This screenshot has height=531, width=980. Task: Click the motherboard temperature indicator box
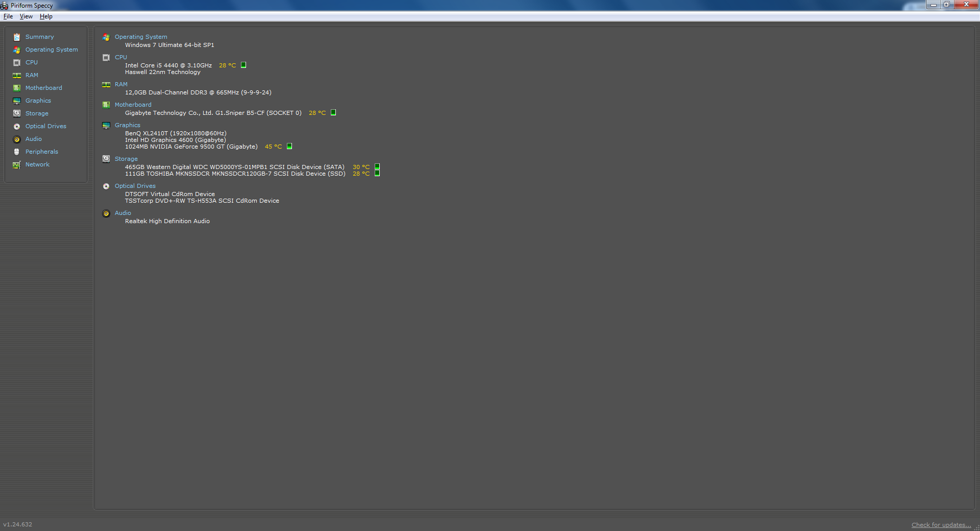[x=333, y=113]
